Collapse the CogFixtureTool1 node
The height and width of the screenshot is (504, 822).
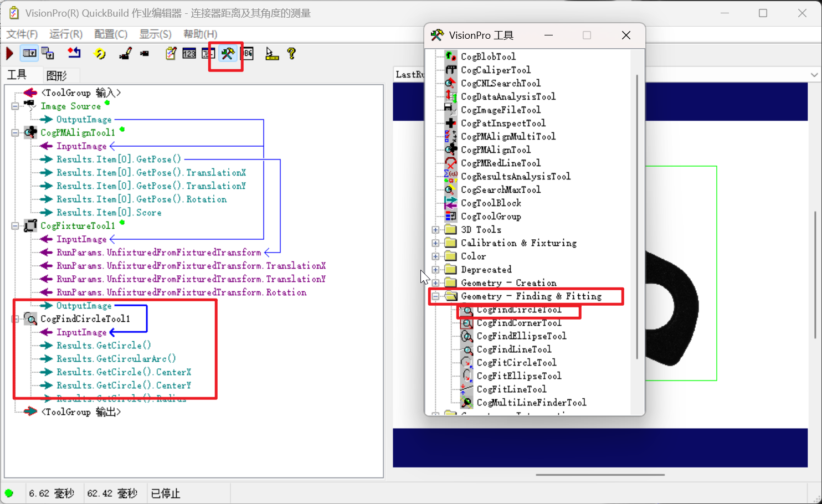[x=16, y=225]
